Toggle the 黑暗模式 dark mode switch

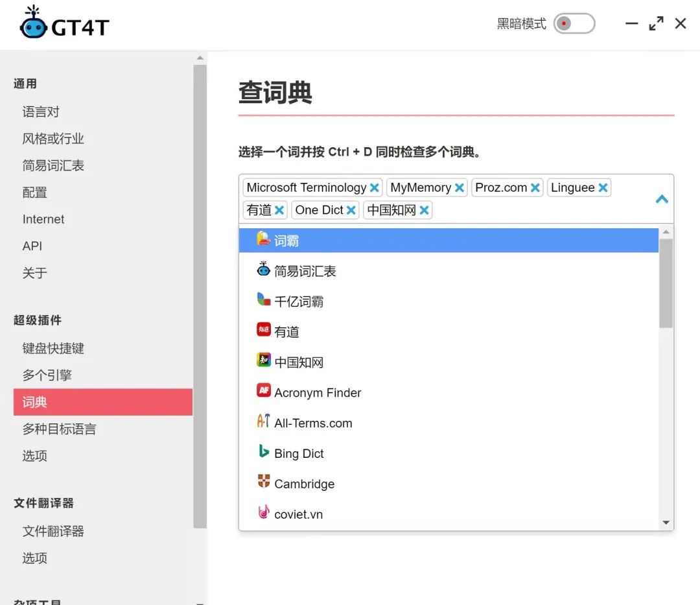coord(574,23)
